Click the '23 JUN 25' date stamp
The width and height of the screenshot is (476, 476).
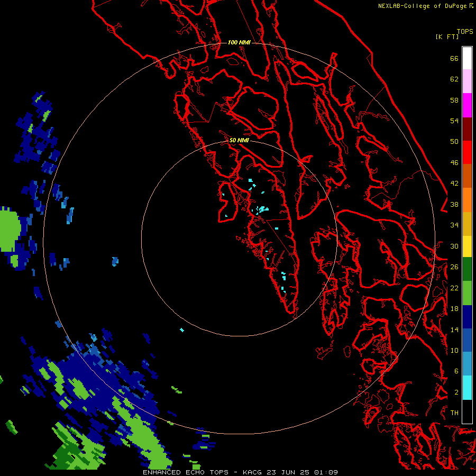click(288, 472)
